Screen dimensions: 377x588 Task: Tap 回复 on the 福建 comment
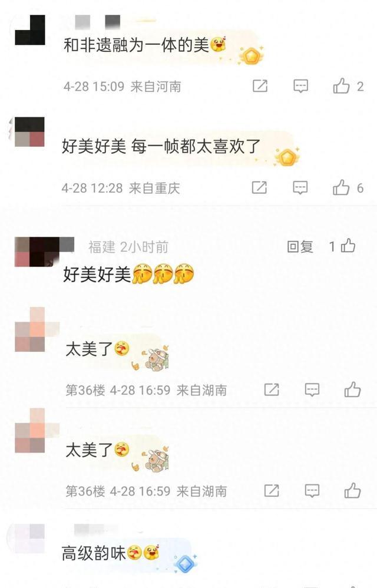pyautogui.click(x=300, y=247)
